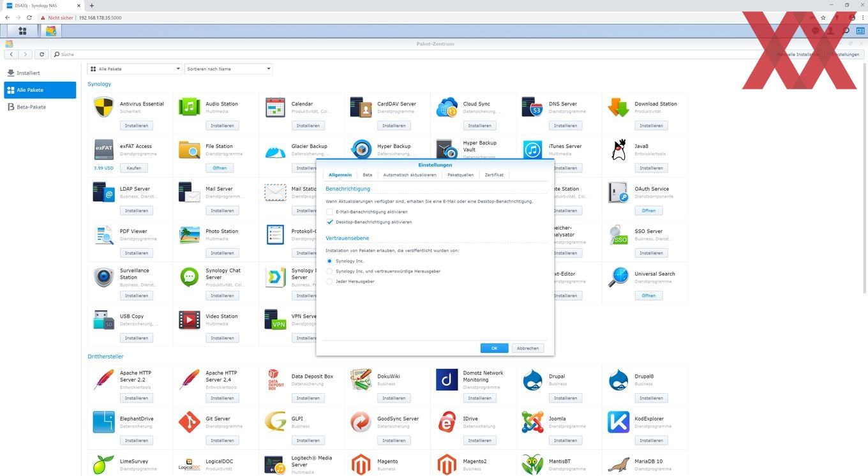Open the Sortieren nach Name dropdown
The height and width of the screenshot is (476, 868).
228,69
